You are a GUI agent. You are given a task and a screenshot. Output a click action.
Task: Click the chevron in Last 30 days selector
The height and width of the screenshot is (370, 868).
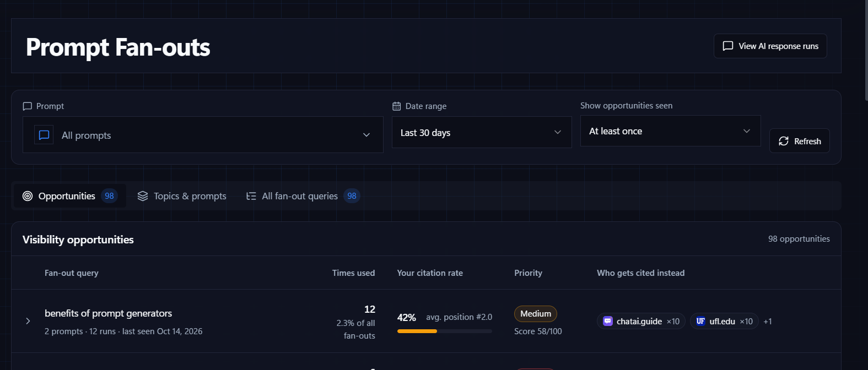558,132
